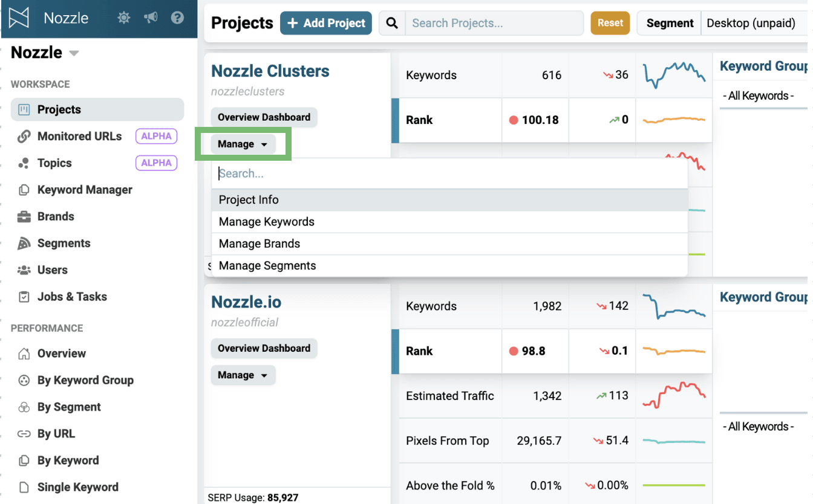Click Keywords sparkline for Nozzle Clusters
The height and width of the screenshot is (504, 813).
click(x=674, y=75)
